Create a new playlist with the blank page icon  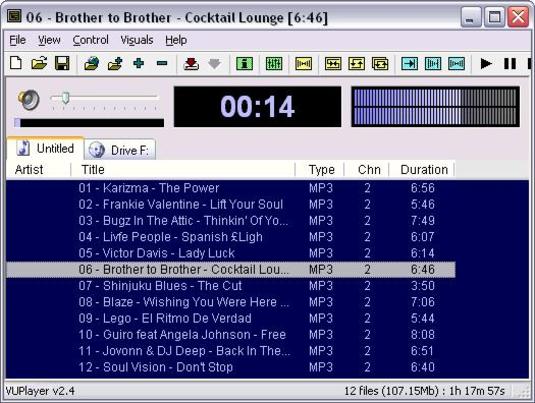pyautogui.click(x=16, y=63)
